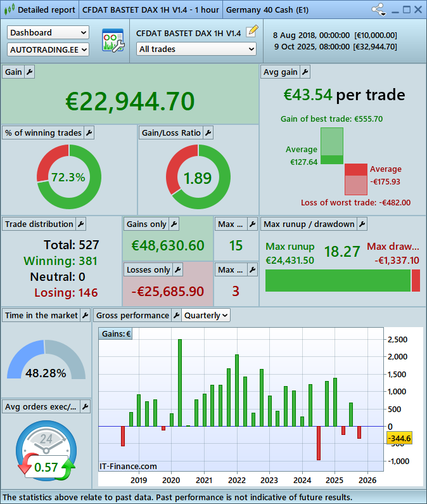Open Avg gain wrench settings
Screen dimensions: 427x504
coord(305,72)
